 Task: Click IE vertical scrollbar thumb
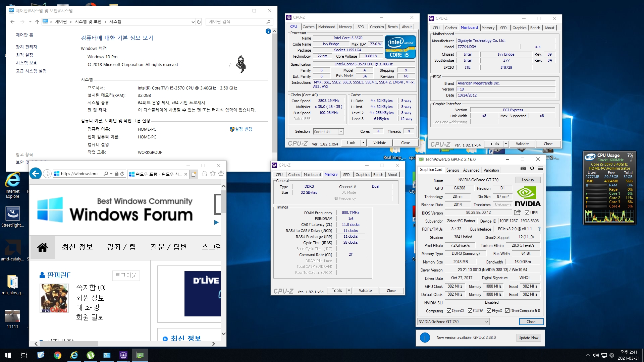[x=223, y=201]
